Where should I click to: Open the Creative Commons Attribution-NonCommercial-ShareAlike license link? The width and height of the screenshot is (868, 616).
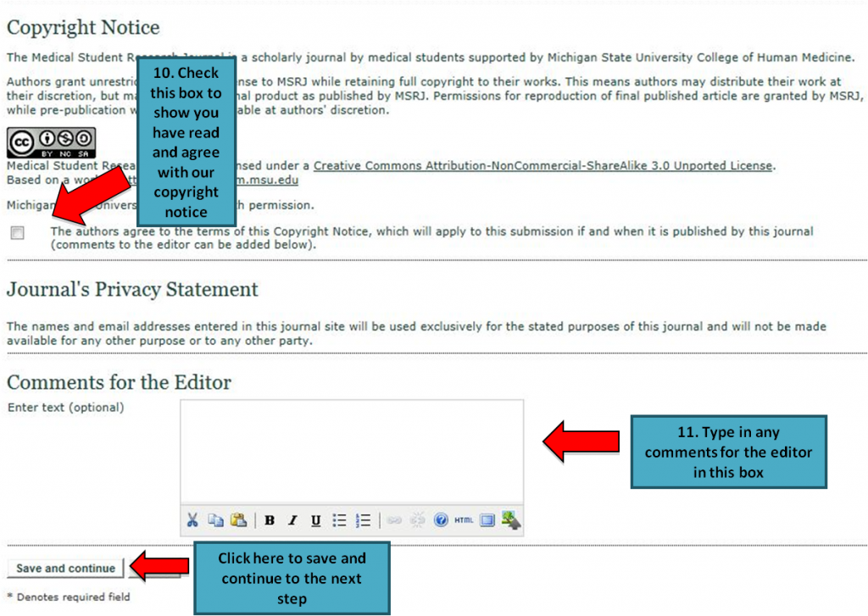(542, 165)
